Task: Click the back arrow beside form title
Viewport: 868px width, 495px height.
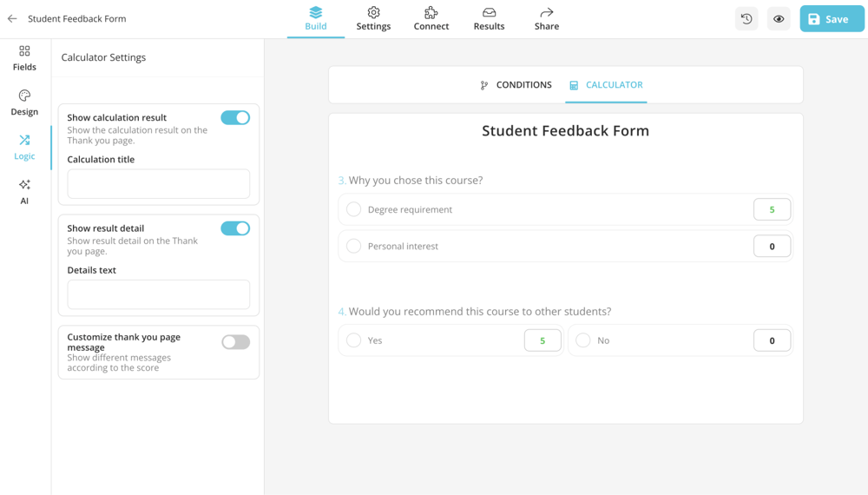Action: pyautogui.click(x=12, y=18)
